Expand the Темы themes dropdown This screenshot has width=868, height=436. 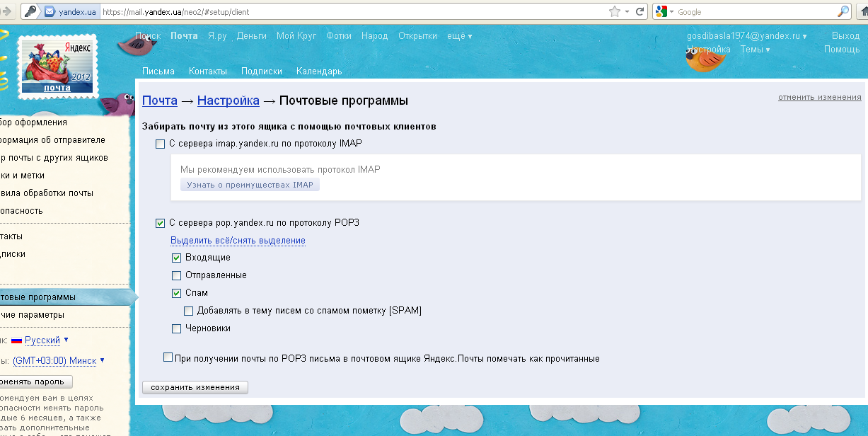756,50
